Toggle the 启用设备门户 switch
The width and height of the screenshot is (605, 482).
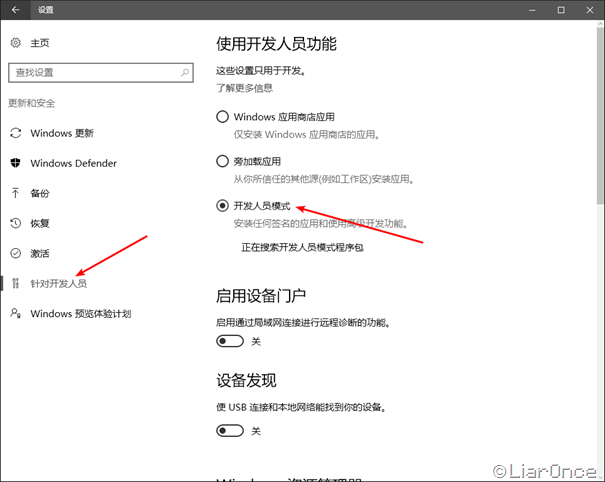[x=230, y=341]
